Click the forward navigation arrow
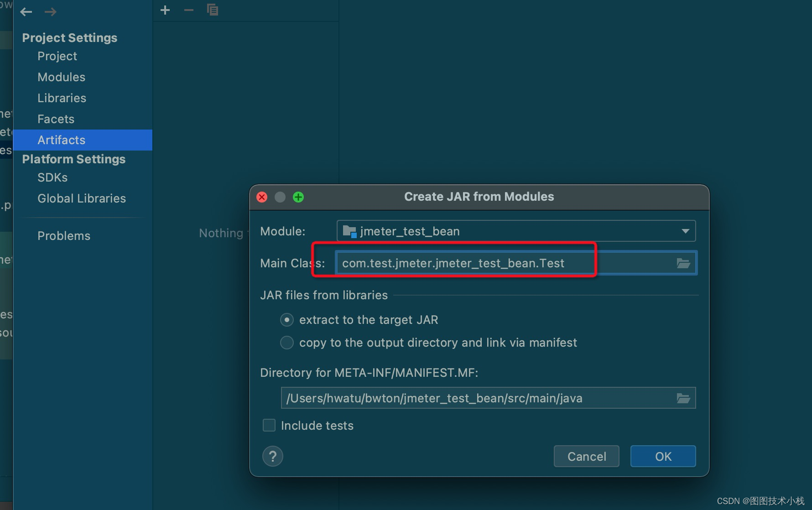The image size is (812, 510). [x=51, y=12]
